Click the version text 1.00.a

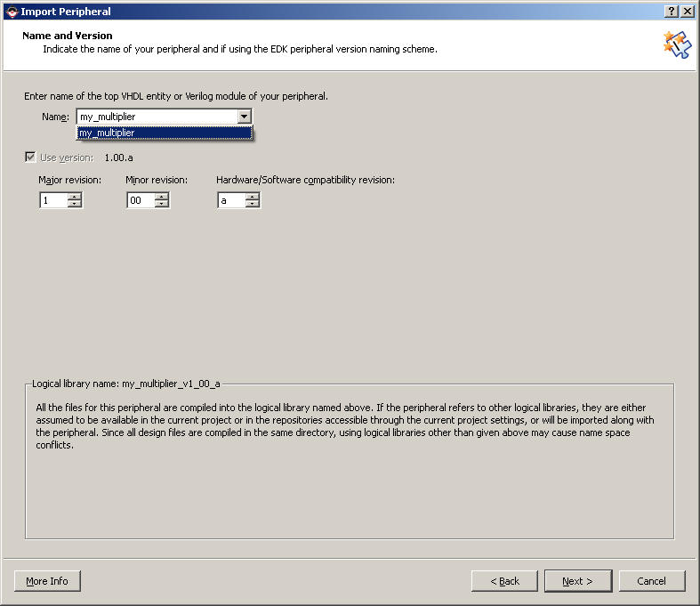pyautogui.click(x=119, y=158)
